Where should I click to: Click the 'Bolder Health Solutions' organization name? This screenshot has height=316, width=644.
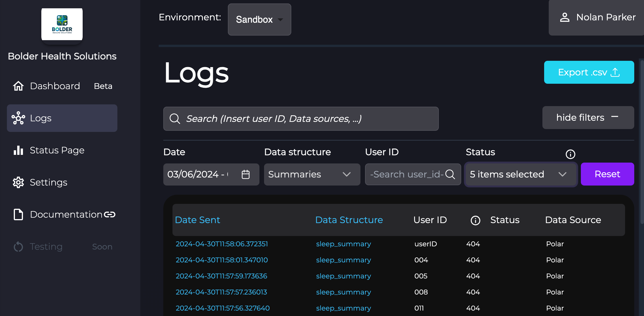(62, 56)
